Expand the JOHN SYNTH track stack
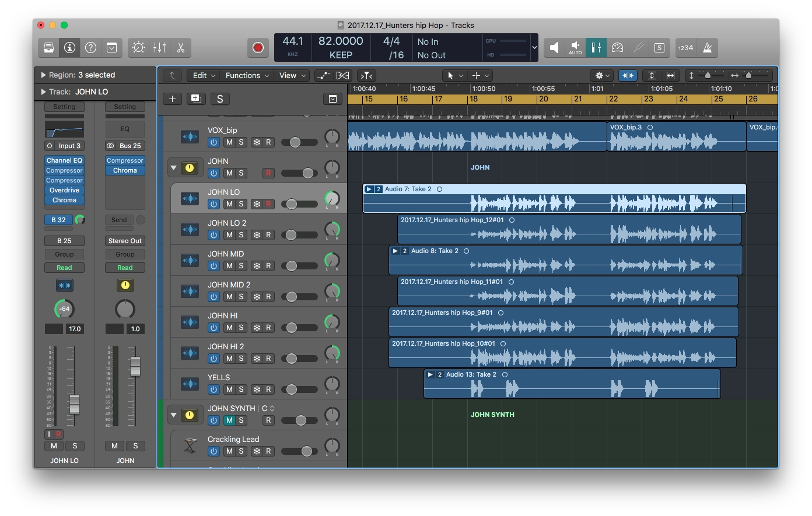 tap(173, 415)
